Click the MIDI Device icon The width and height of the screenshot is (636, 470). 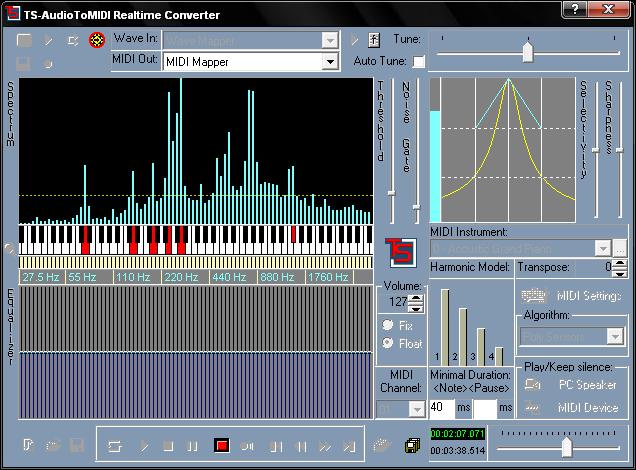(532, 407)
